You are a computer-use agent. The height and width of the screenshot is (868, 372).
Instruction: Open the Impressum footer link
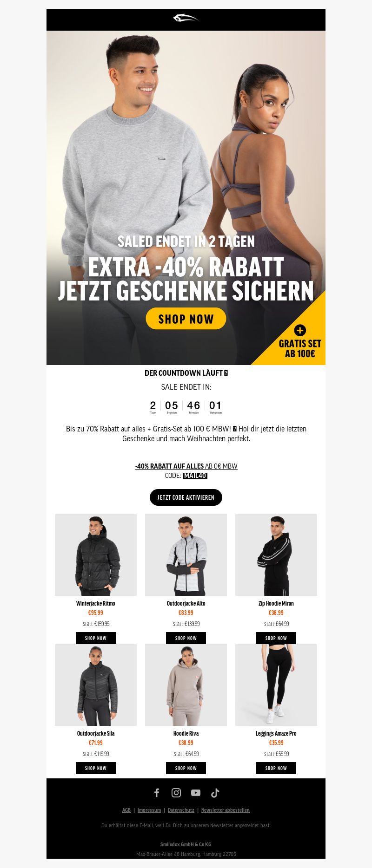[149, 810]
